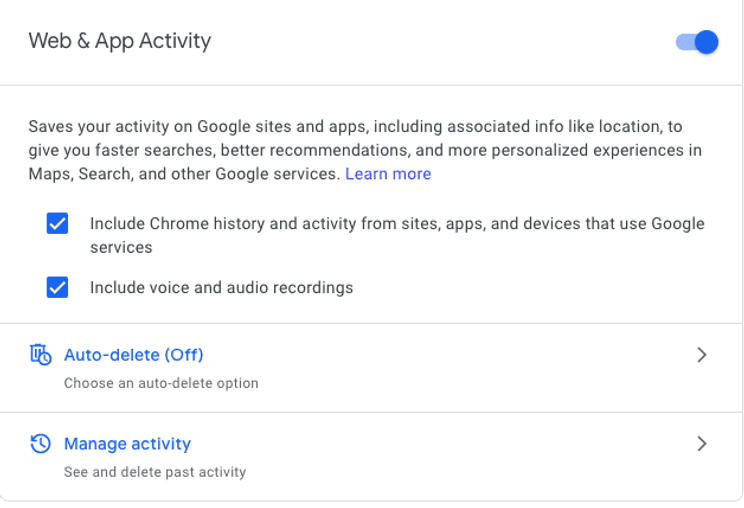This screenshot has width=744, height=508.
Task: Click "Choose an auto-delete option" subtitle
Action: point(161,383)
